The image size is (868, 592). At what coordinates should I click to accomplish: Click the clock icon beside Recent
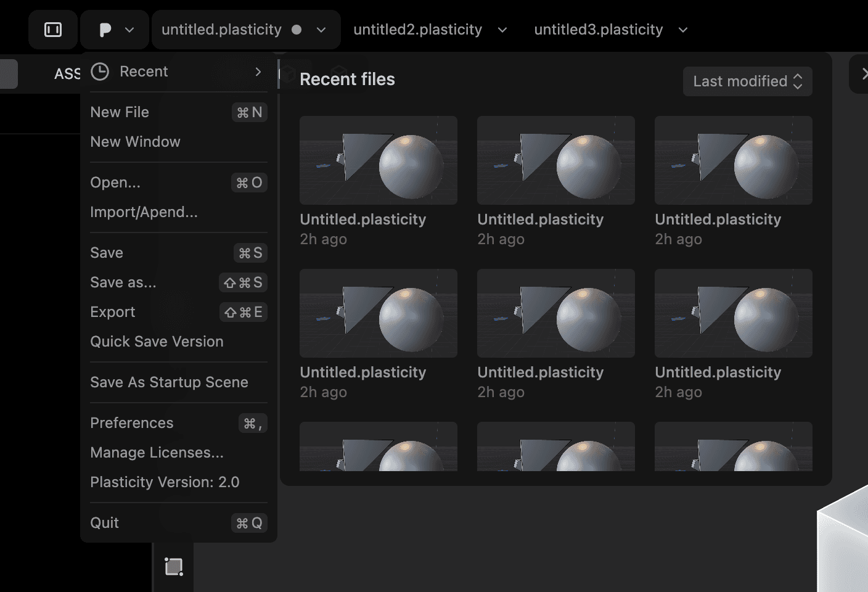pyautogui.click(x=100, y=72)
